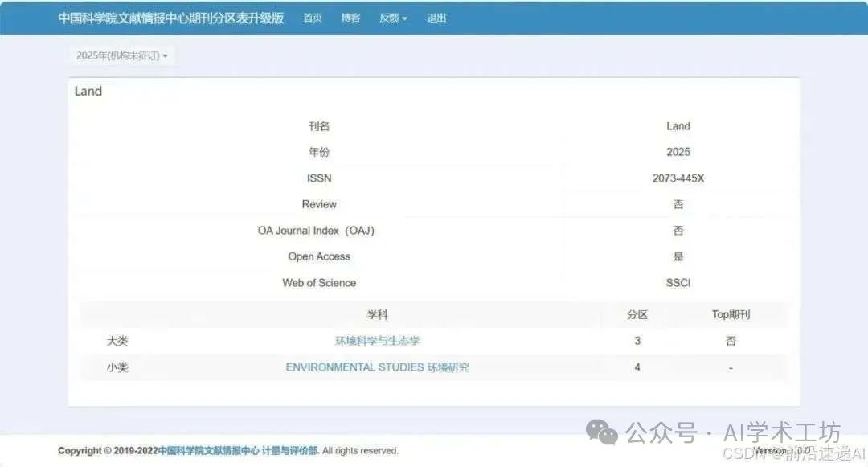868x467 pixels.
Task: Select the year value 2025
Action: (x=678, y=152)
